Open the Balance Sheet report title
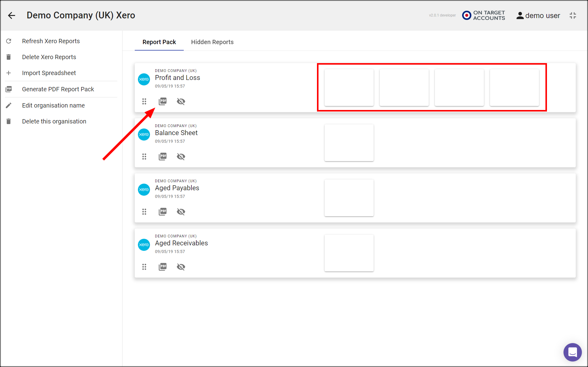The height and width of the screenshot is (367, 588). pos(176,133)
